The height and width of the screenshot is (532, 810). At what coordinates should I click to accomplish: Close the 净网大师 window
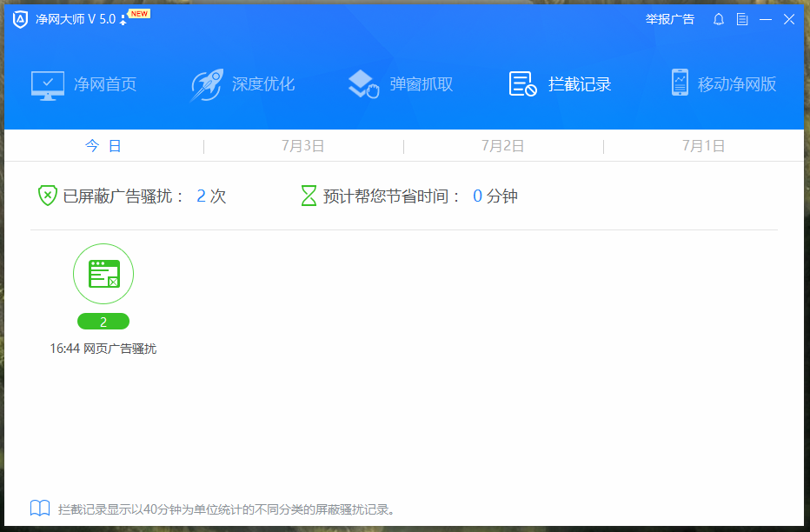[x=789, y=20]
